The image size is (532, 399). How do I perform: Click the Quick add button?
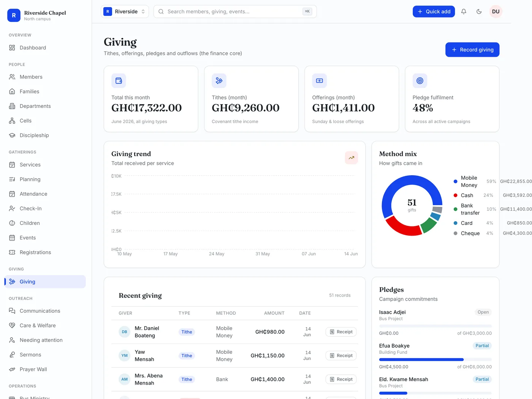point(434,11)
